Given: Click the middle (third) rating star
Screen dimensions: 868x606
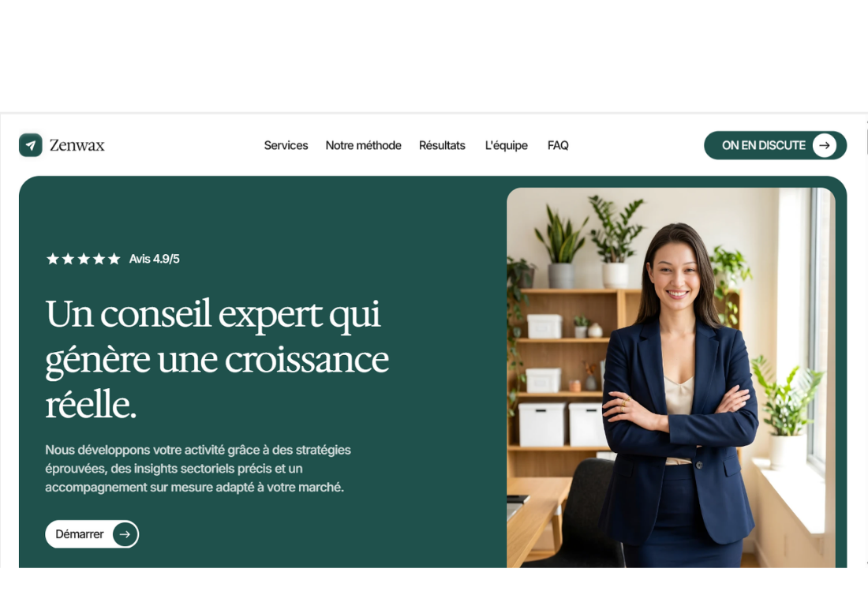Looking at the screenshot, I should click(84, 259).
